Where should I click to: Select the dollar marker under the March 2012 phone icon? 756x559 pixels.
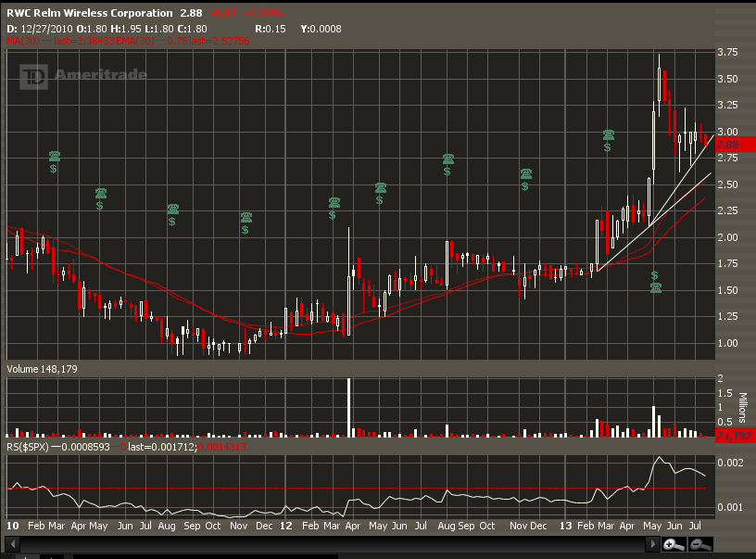[333, 216]
